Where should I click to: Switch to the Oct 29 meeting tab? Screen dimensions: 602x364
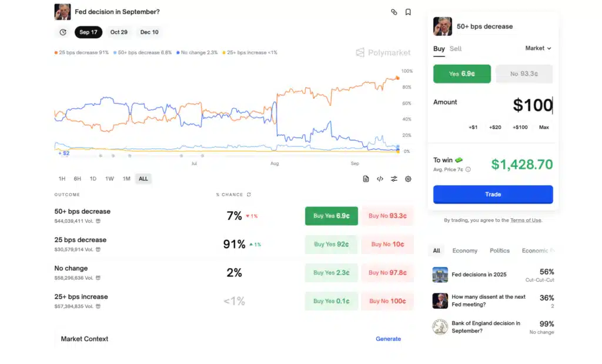click(119, 32)
